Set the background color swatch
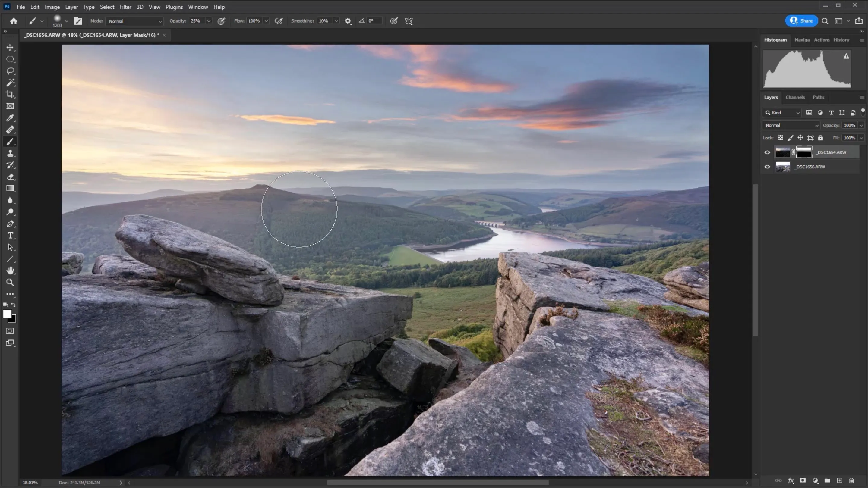This screenshot has height=488, width=868. click(13, 319)
